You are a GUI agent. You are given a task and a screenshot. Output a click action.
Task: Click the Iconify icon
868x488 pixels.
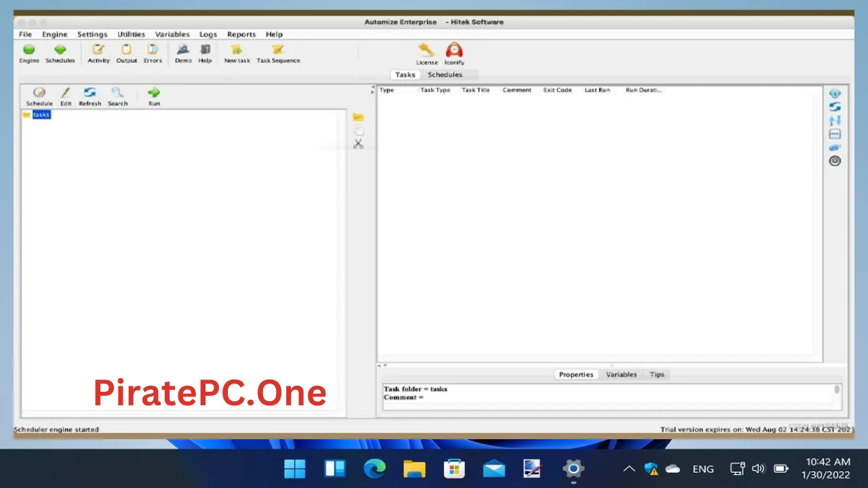[454, 50]
